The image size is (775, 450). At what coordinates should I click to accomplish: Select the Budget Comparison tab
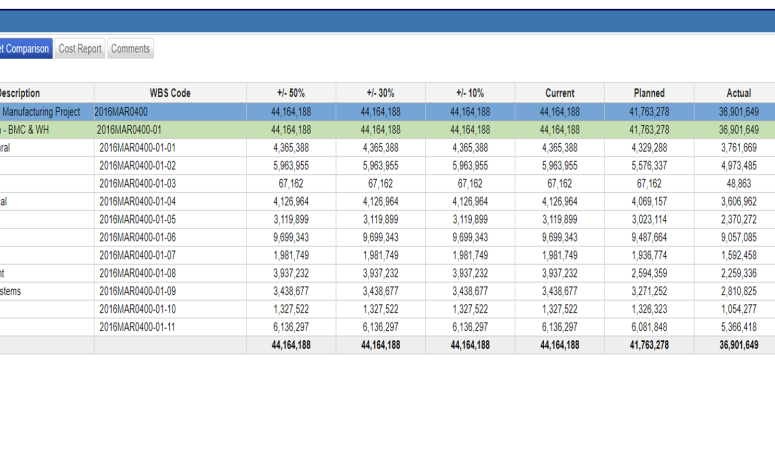26,48
